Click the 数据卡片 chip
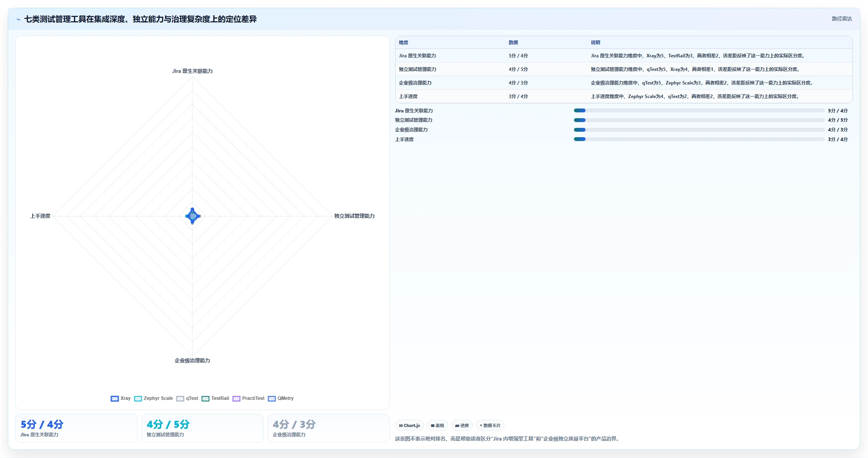Screen dimensions: 868x458 (x=490, y=425)
